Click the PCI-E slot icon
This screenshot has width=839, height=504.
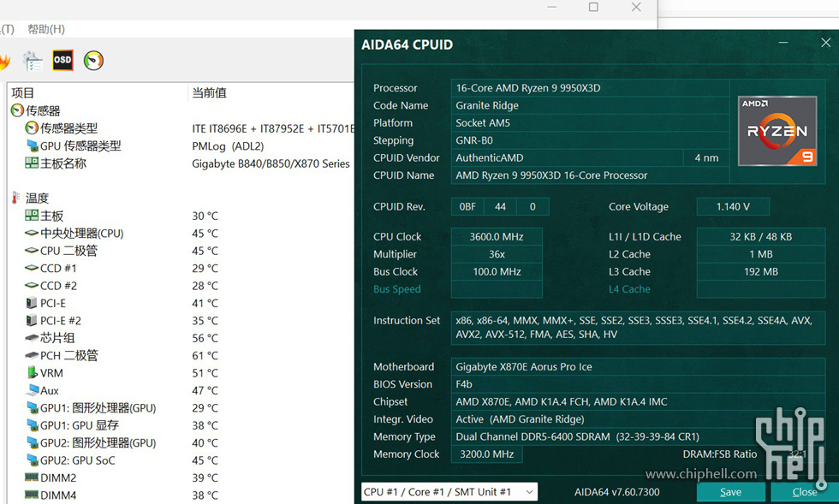pos(32,303)
